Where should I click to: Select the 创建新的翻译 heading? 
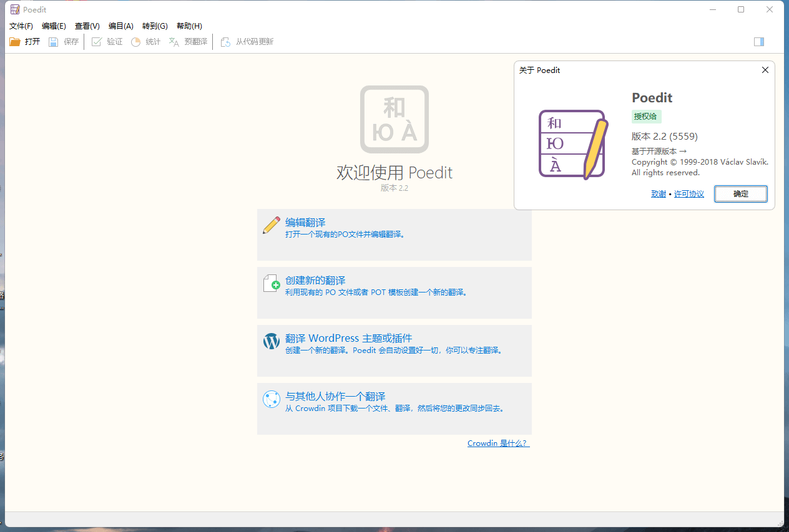(315, 281)
